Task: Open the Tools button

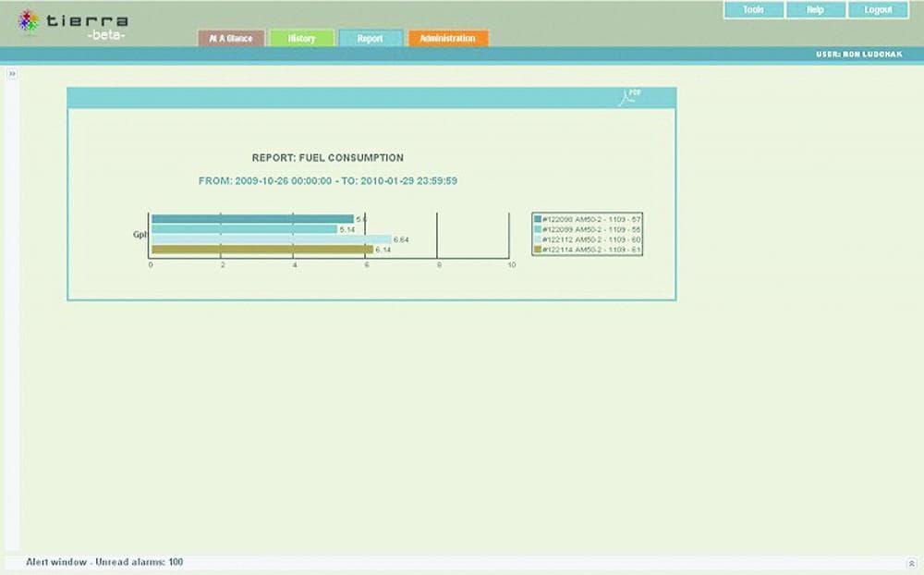Action: (x=753, y=10)
